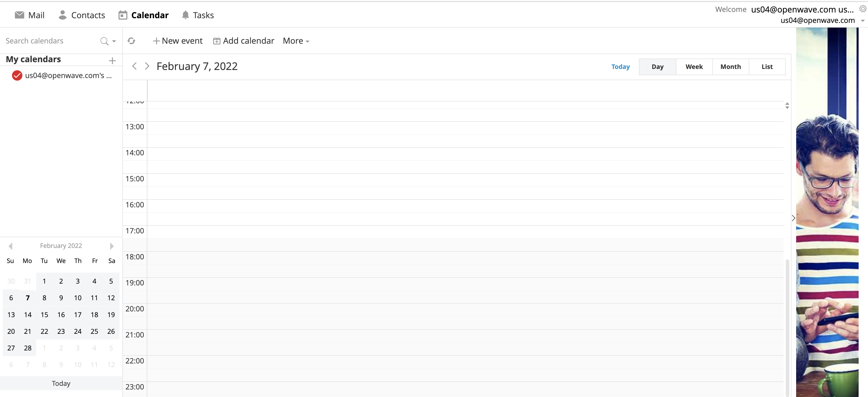Open the More options dropdown
The image size is (868, 397).
295,41
